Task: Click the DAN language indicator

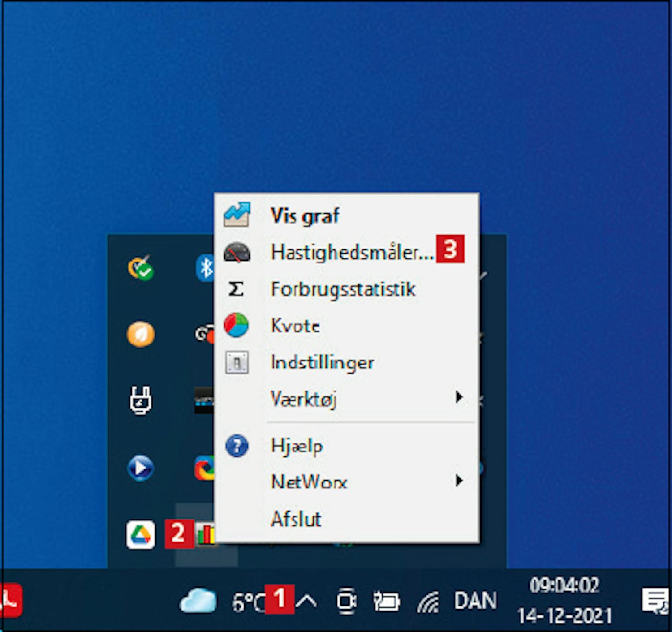Action: click(x=475, y=601)
